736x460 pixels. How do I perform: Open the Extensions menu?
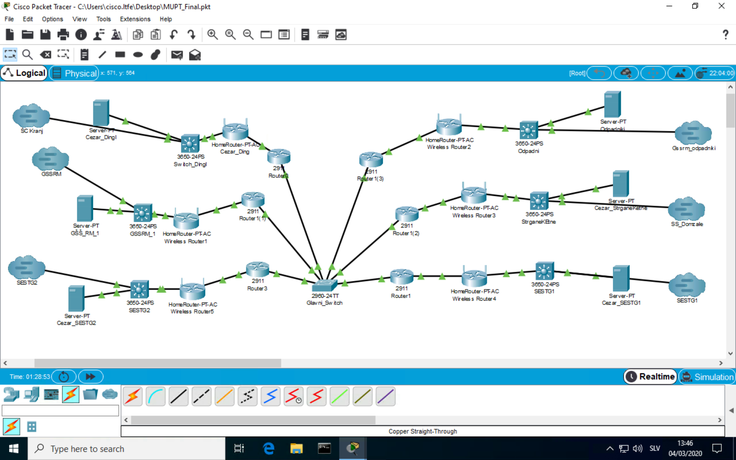click(135, 19)
